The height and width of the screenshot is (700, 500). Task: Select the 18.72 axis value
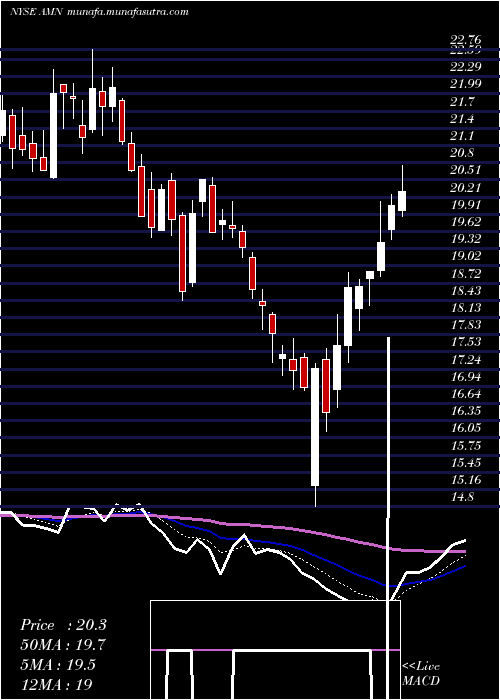tap(466, 273)
